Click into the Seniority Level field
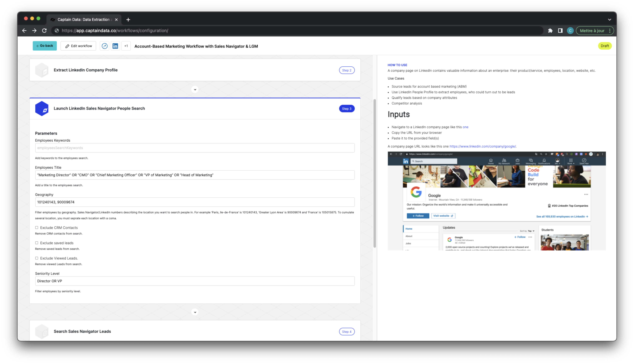This screenshot has height=364, width=634. (195, 281)
